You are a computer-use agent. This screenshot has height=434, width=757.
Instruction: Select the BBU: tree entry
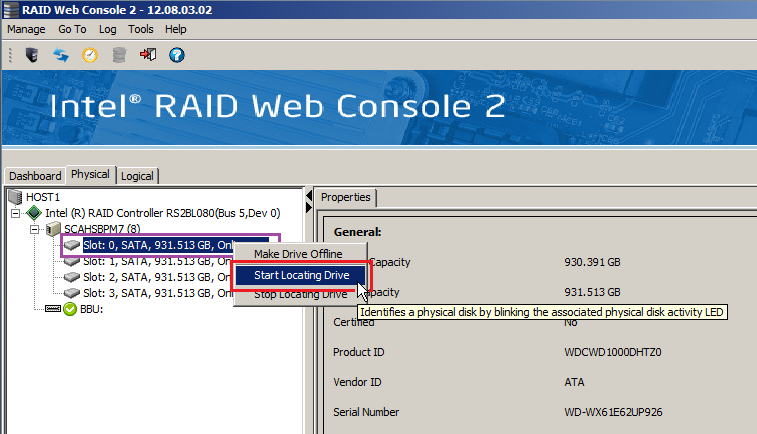pos(92,309)
